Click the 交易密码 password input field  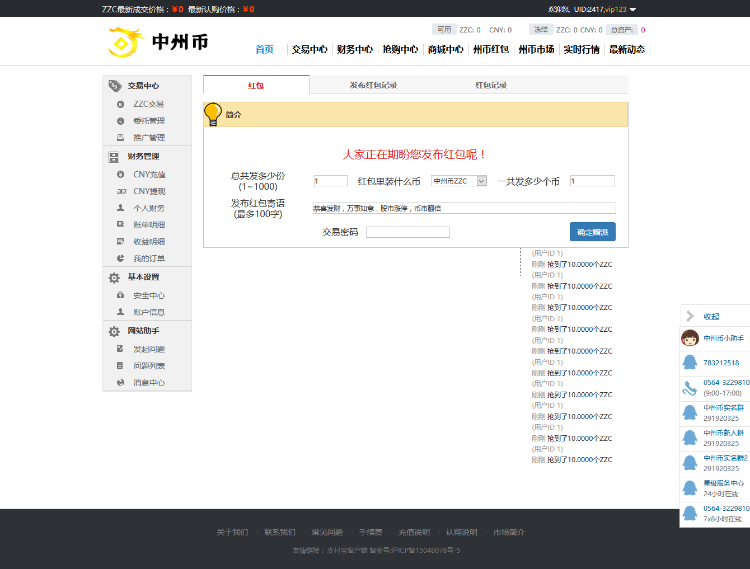(x=408, y=232)
